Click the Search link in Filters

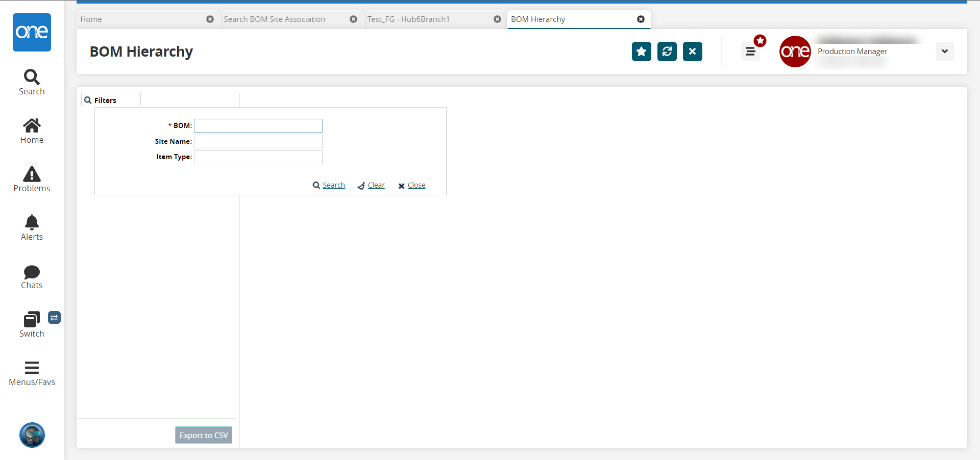pyautogui.click(x=329, y=185)
